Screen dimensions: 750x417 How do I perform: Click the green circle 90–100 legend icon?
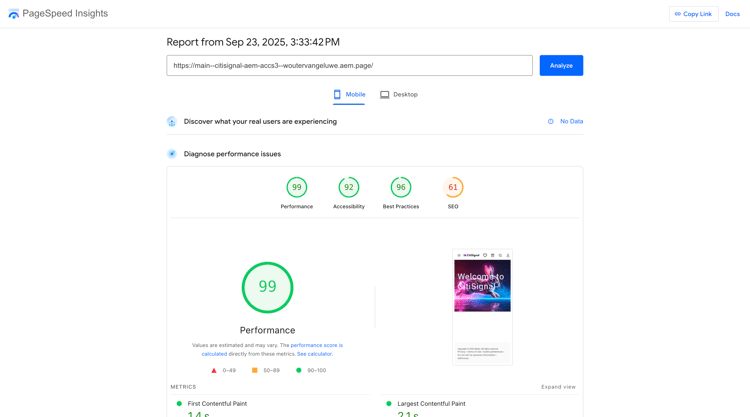[298, 370]
